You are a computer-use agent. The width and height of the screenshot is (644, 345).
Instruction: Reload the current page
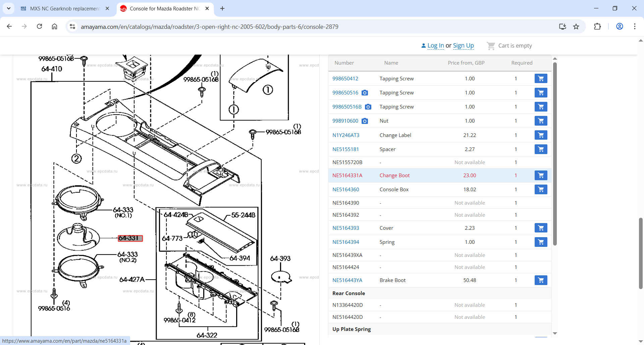39,26
